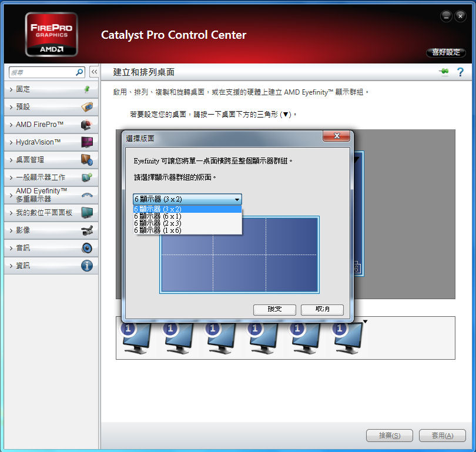Click the FirePro Graphics AMD logo
Image resolution: width=476 pixels, height=452 pixels.
click(x=51, y=35)
